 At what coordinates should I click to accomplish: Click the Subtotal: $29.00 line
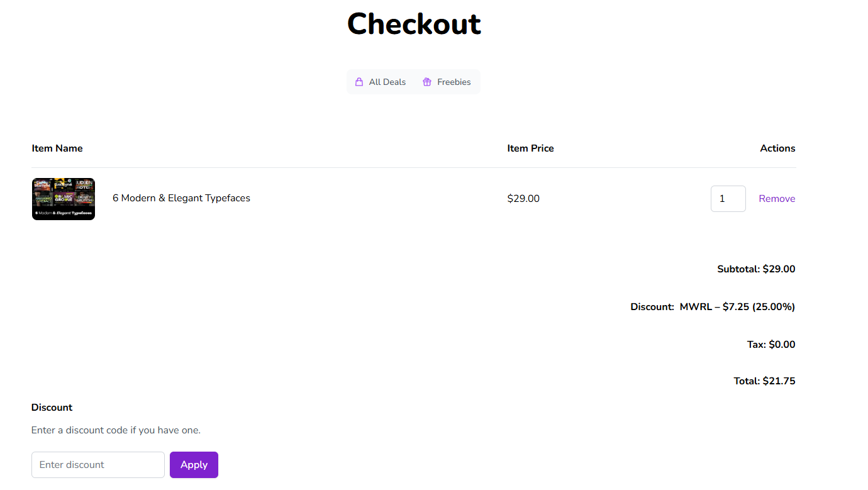756,269
